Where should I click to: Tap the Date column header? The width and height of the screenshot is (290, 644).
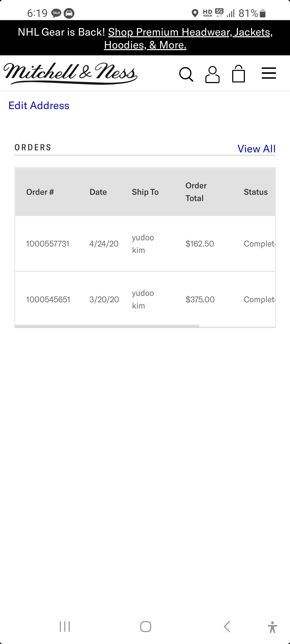click(98, 192)
